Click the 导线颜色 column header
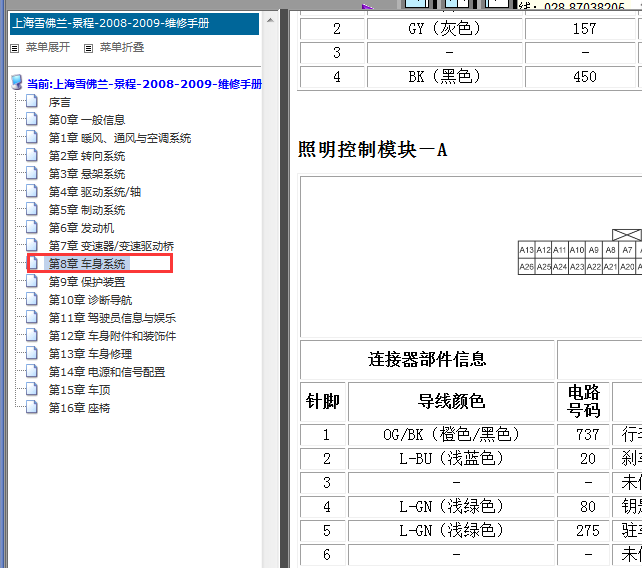This screenshot has height=568, width=642. (452, 401)
